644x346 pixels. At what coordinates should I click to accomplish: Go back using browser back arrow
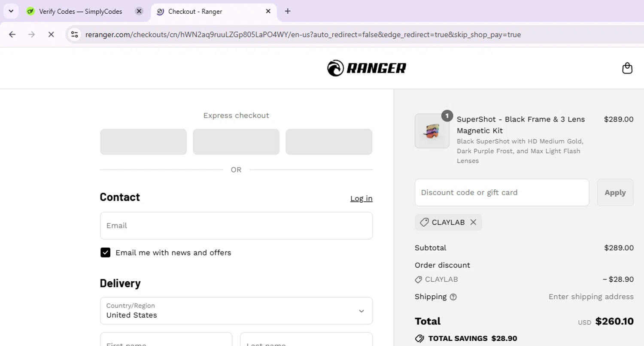(12, 34)
